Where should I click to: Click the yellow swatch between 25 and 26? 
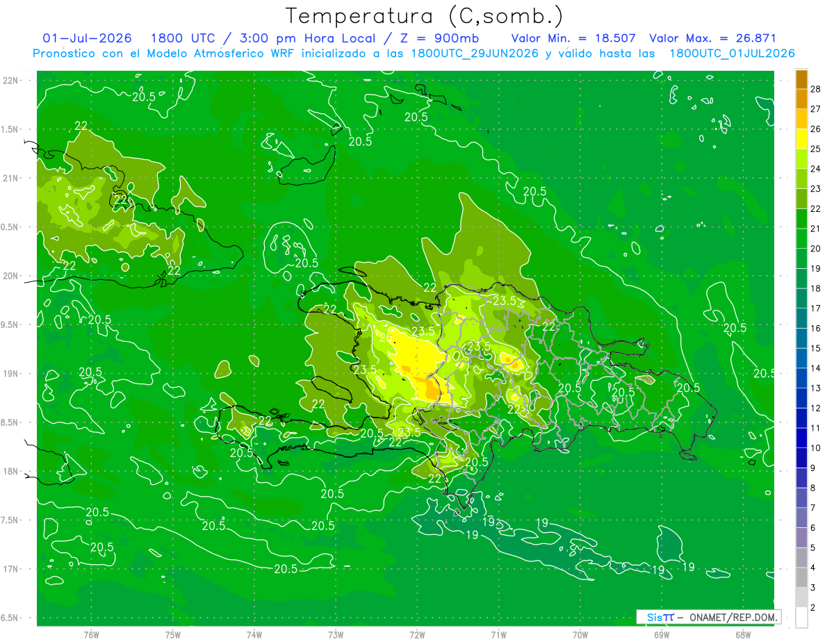tap(801, 139)
